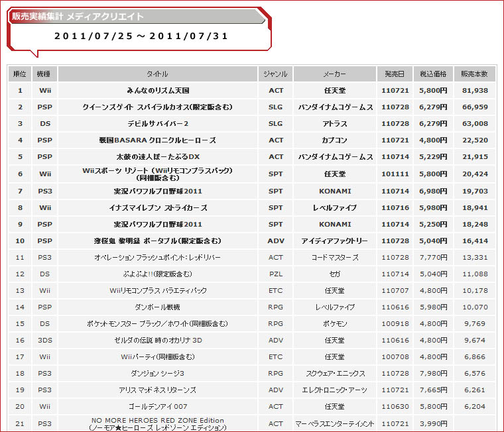Click maker アイディアファクトリー
Image resolution: width=504 pixels, height=432 pixels.
[335, 241]
